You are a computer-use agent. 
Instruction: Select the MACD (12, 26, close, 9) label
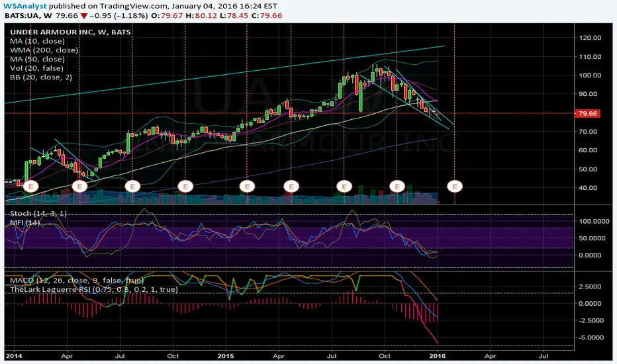pyautogui.click(x=77, y=281)
